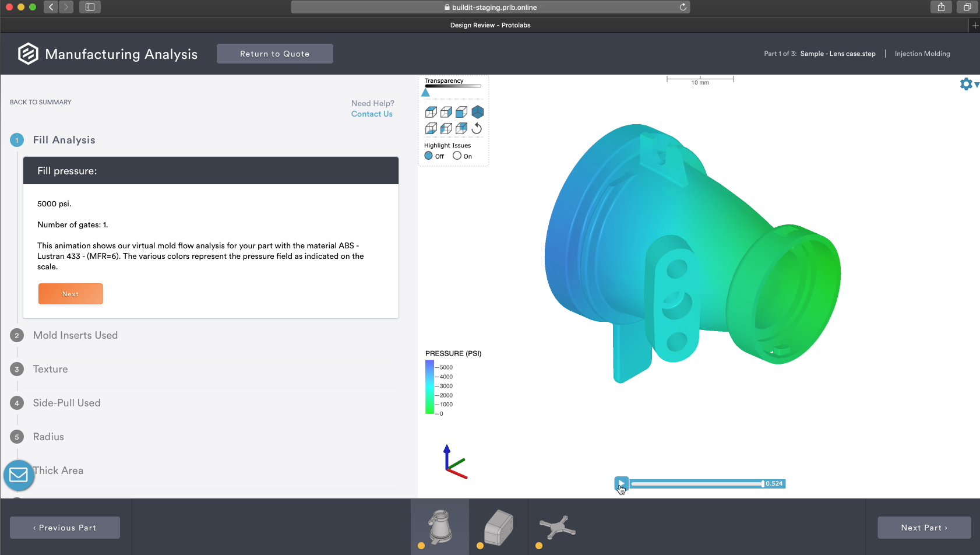
Task: Select the front face view cube icon
Action: tap(461, 111)
